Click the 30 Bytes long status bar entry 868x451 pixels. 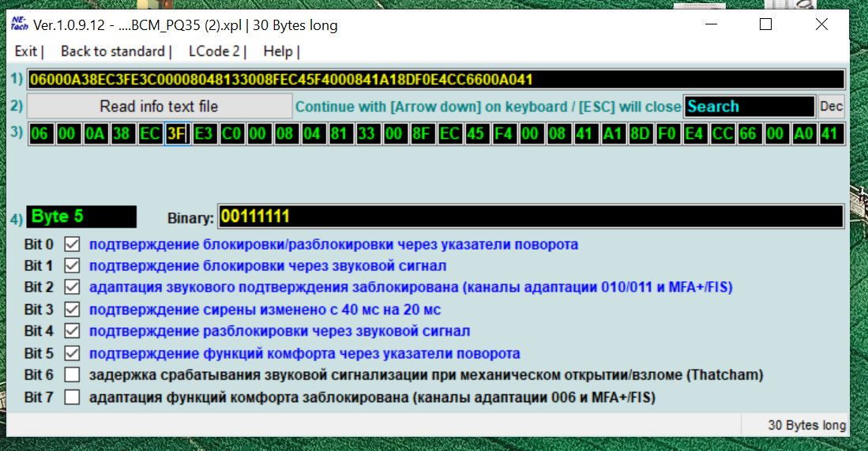(x=806, y=425)
